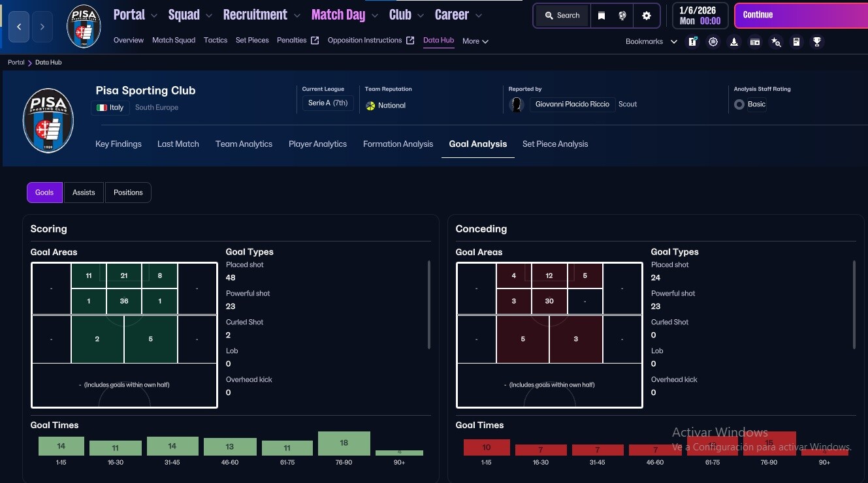868x483 pixels.
Task: Click the forward navigation arrow
Action: pyautogui.click(x=42, y=27)
